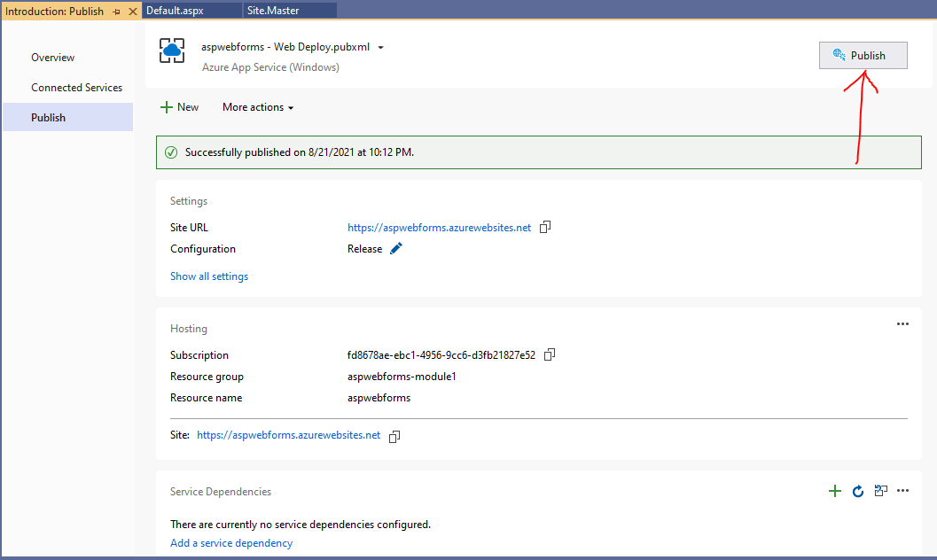Open Service Dependencies ellipsis menu
The image size is (937, 560).
(902, 491)
